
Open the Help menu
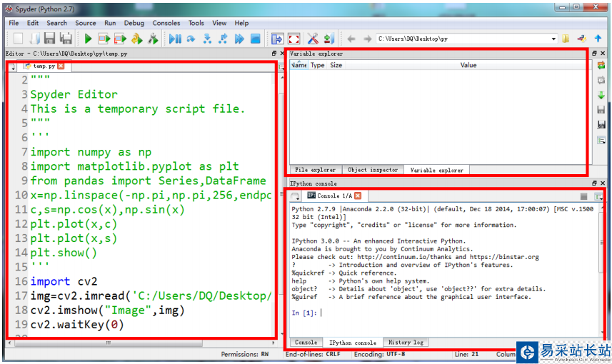(x=241, y=23)
